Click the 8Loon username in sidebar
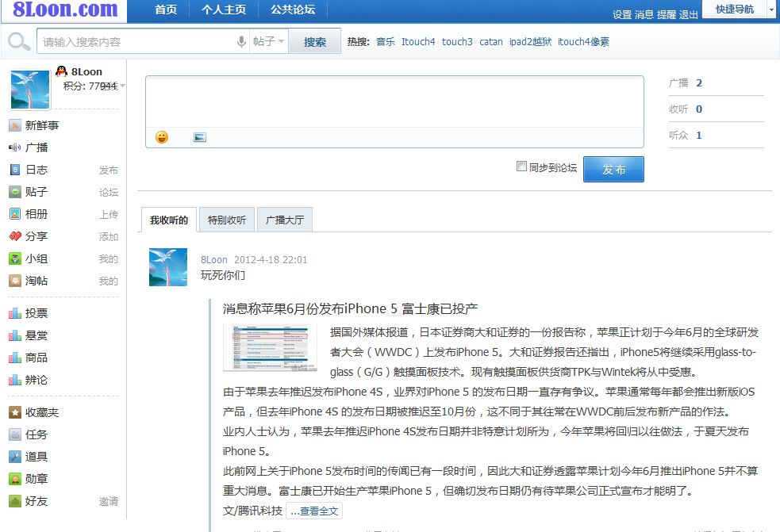Image resolution: width=780 pixels, height=532 pixels. [x=86, y=71]
